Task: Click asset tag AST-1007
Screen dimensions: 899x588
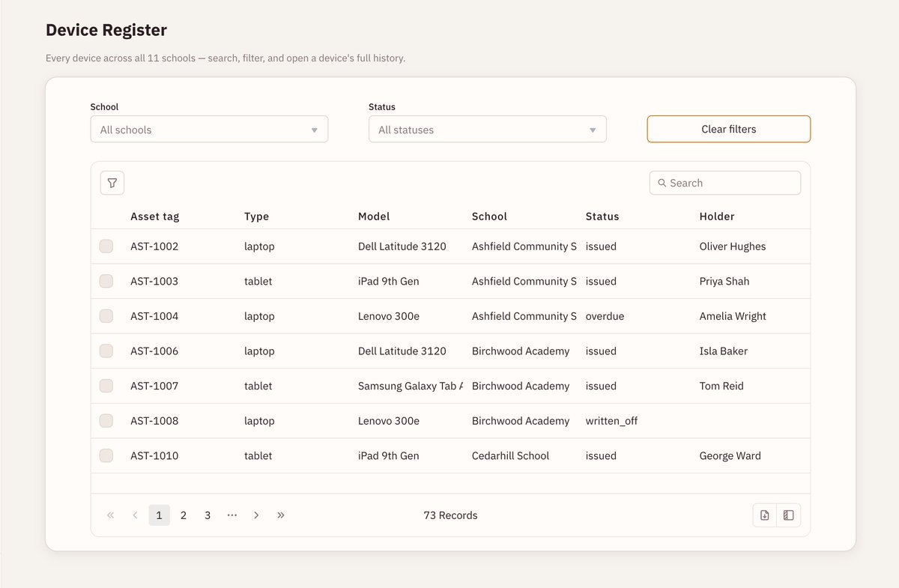Action: (154, 386)
